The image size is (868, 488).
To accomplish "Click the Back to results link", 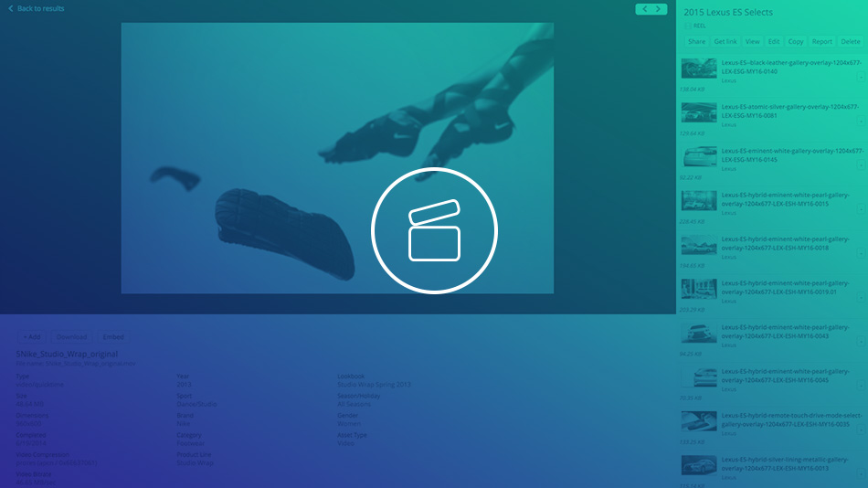I will click(37, 9).
